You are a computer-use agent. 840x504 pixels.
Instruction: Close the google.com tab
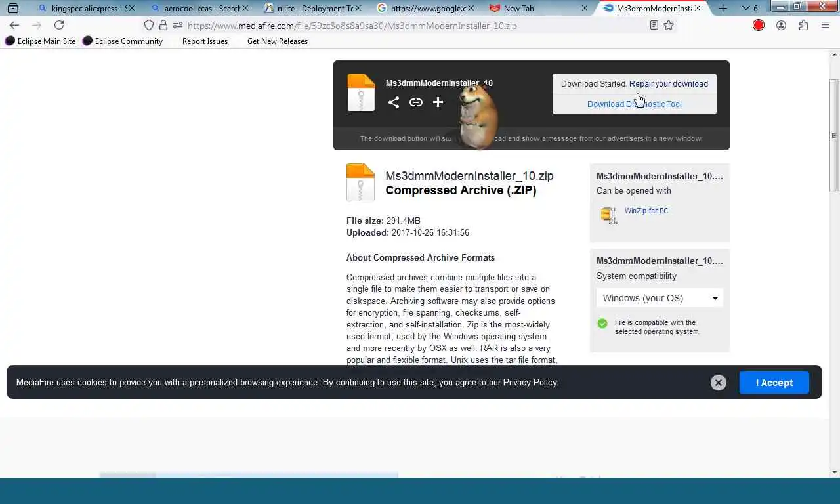tap(471, 8)
